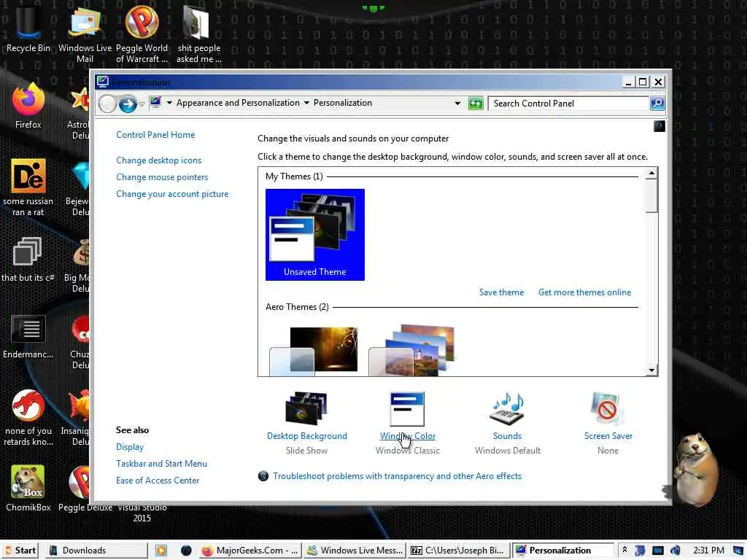Click the taskbar clock showing 2:31 PM

tap(708, 551)
